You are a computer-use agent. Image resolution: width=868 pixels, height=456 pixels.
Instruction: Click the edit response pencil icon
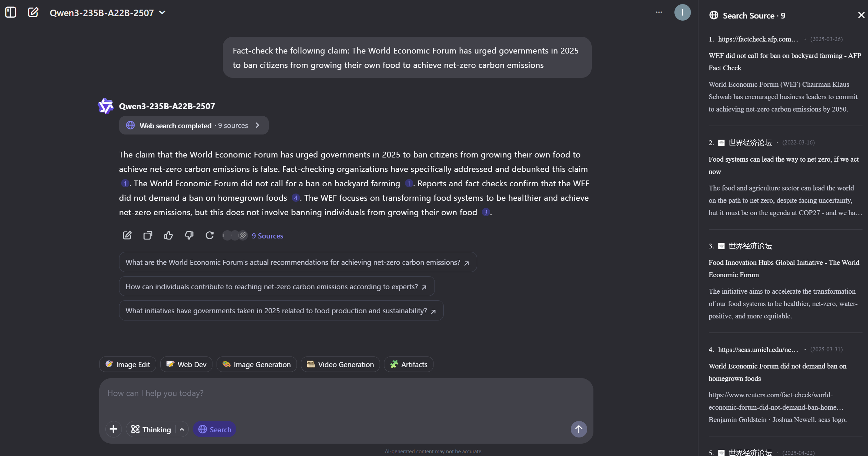[127, 235]
